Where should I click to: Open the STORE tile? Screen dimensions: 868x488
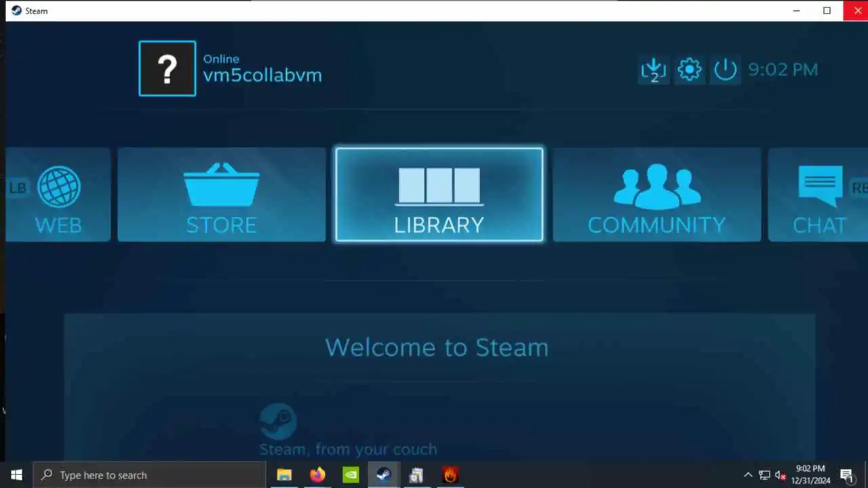[x=222, y=195]
